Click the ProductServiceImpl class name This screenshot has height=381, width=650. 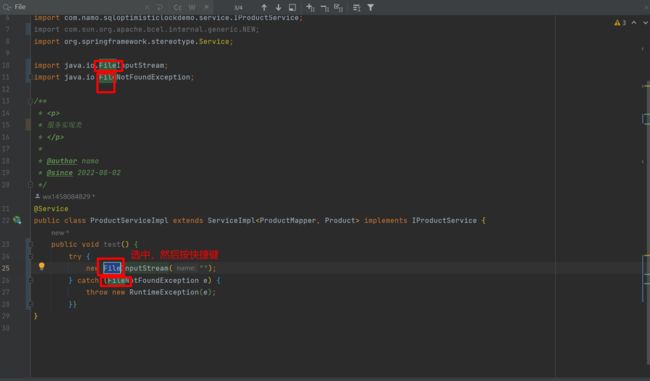pos(129,221)
